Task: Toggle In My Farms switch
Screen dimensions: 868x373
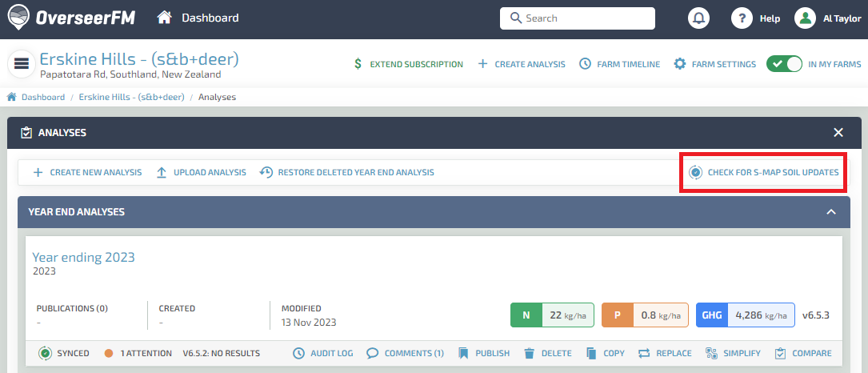Action: (x=784, y=64)
